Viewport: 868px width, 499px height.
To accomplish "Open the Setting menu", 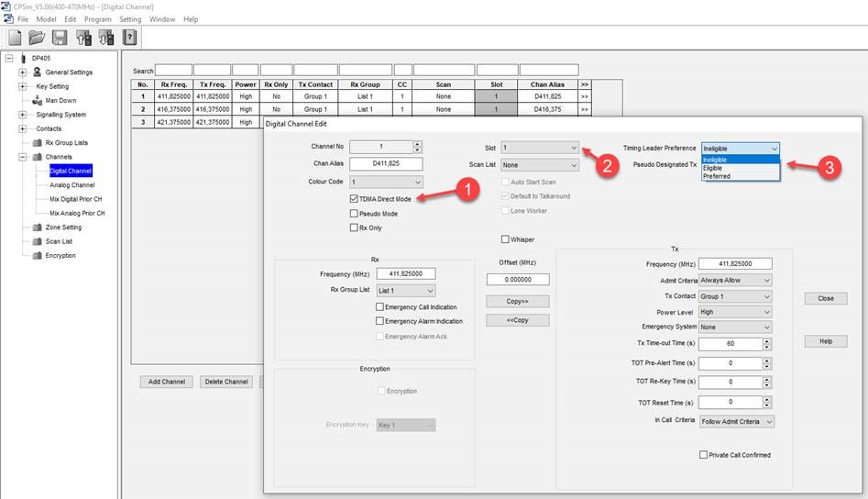I will point(130,19).
